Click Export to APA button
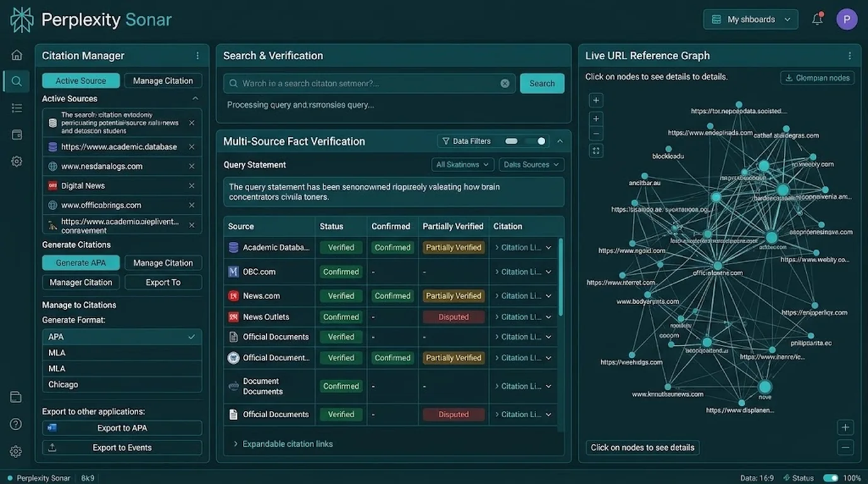Screen dimensions: 868x484 click(122, 428)
